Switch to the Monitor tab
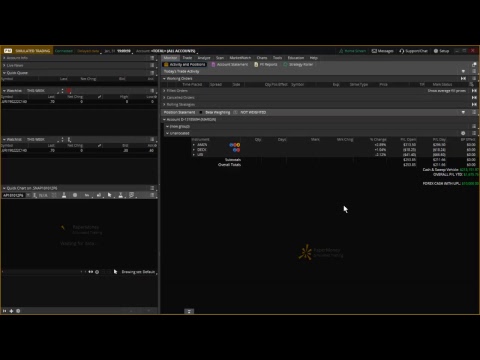The image size is (480, 360). tap(170, 58)
